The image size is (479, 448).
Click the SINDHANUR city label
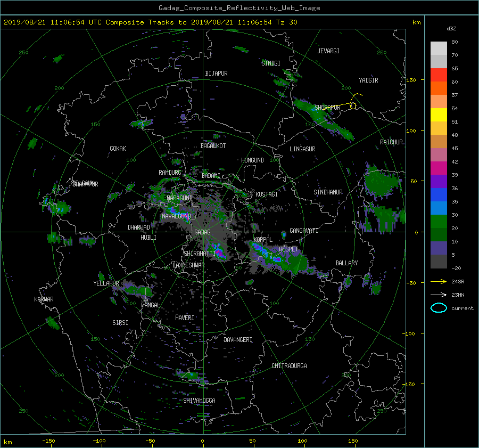tap(328, 192)
